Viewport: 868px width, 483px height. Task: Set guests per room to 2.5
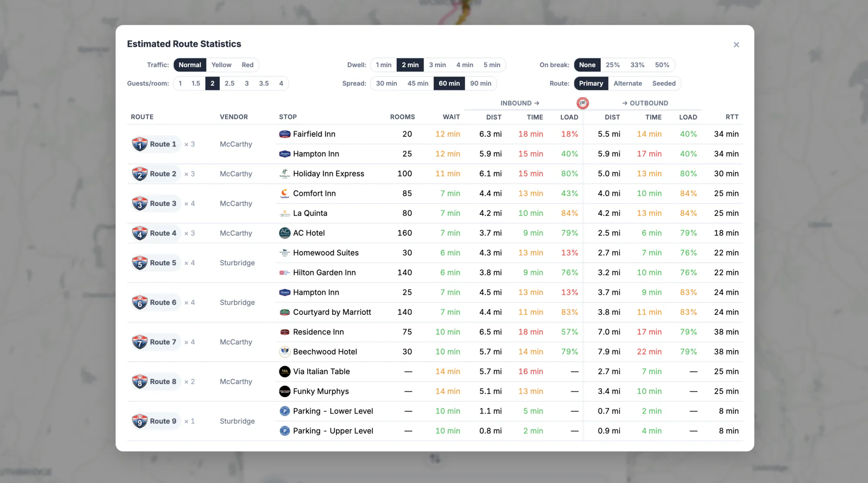click(x=229, y=84)
